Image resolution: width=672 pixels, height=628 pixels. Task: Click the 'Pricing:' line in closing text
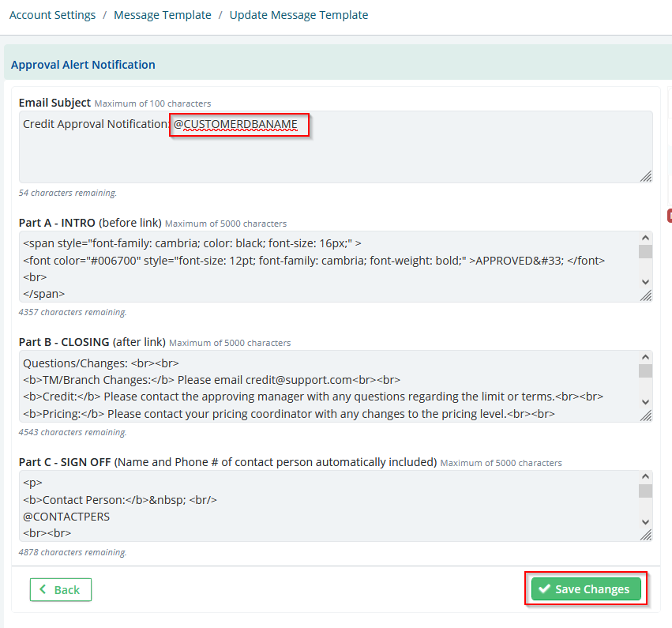[x=289, y=414]
